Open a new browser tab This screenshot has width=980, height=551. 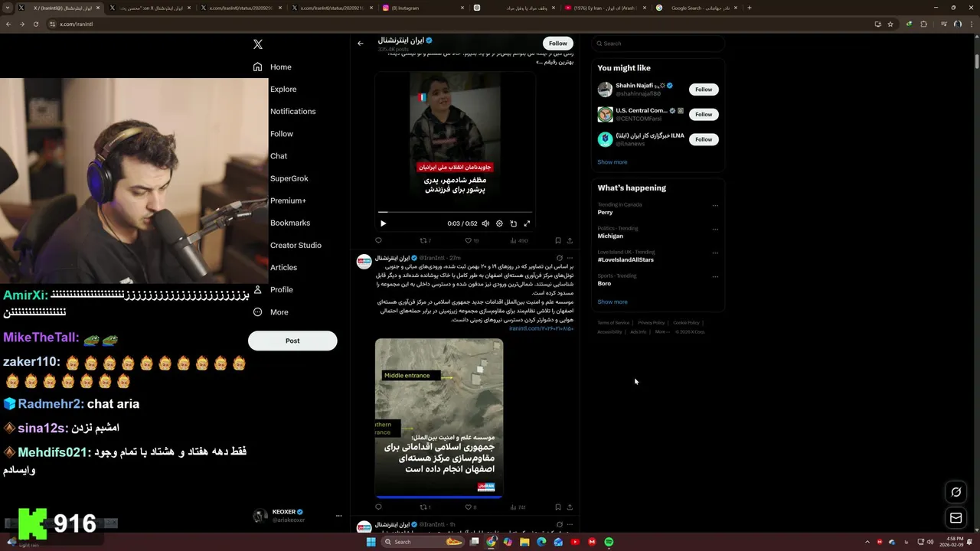tap(749, 8)
